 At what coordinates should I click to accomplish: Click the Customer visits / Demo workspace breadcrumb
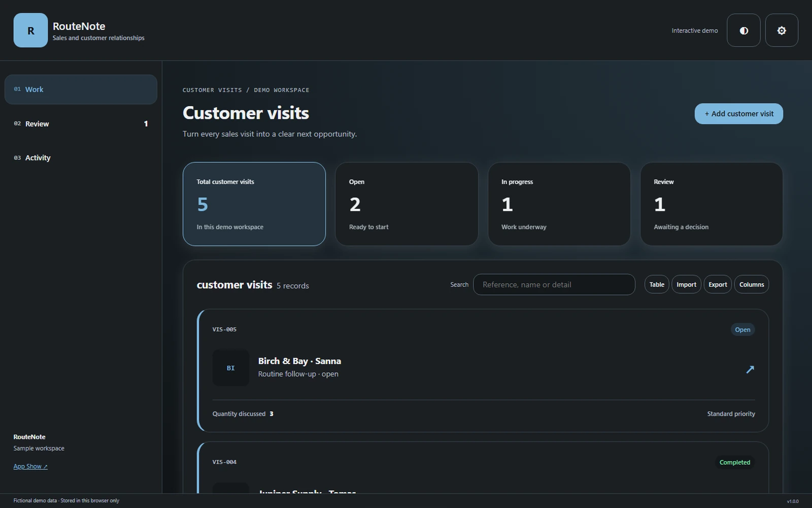(246, 90)
